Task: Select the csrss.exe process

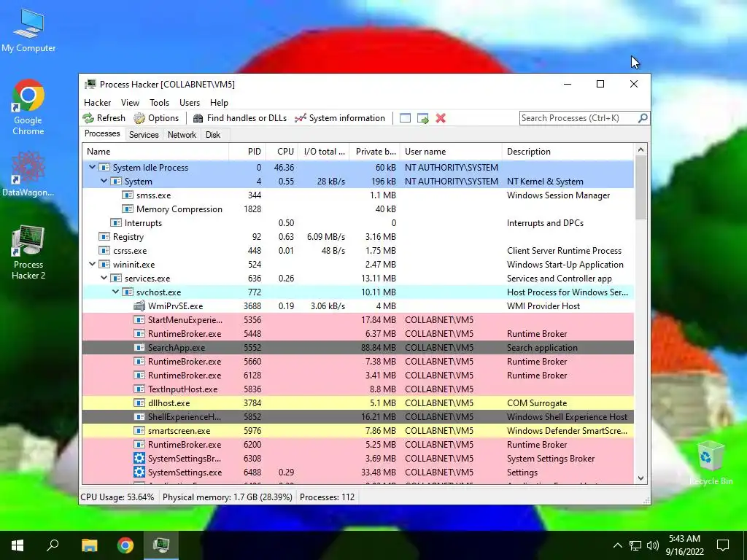Action: [358, 251]
